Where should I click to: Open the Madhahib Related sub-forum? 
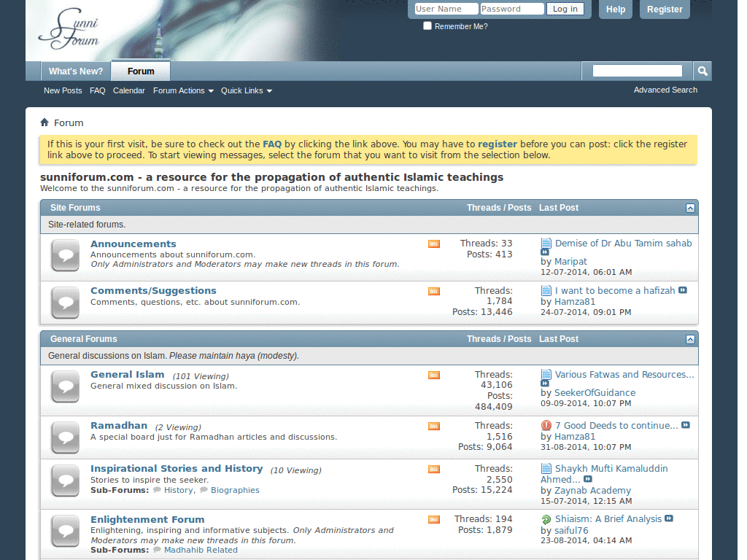point(201,550)
